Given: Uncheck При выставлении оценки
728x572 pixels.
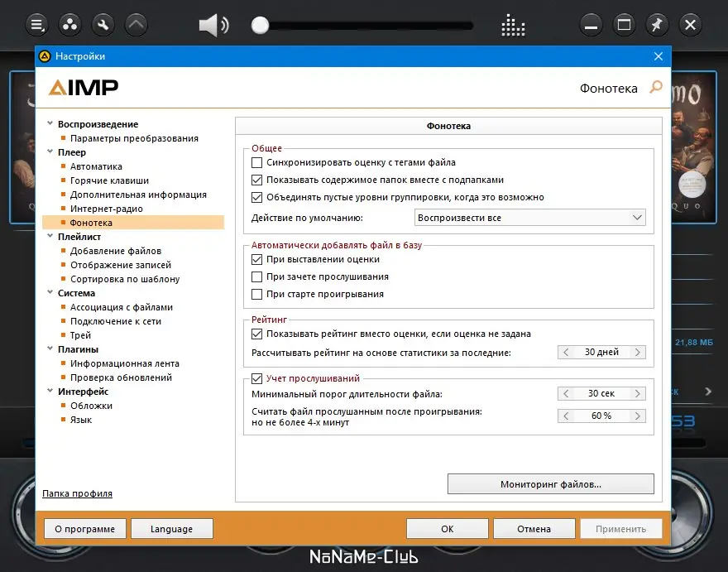Looking at the screenshot, I should [256, 259].
